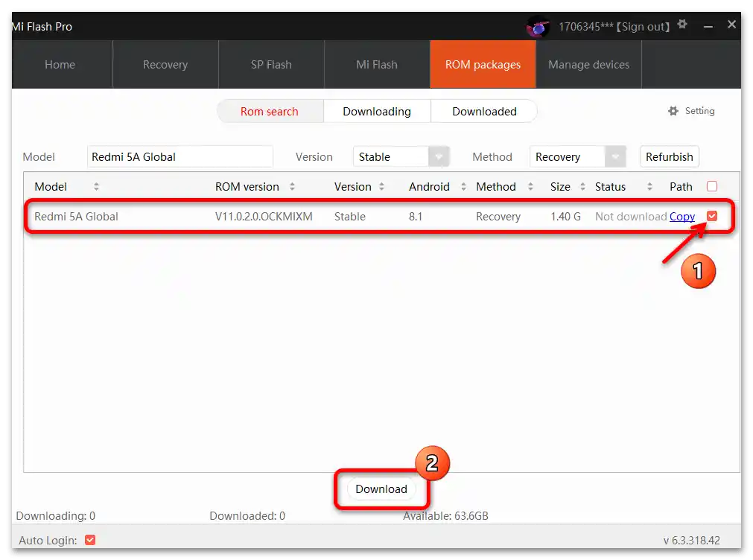The height and width of the screenshot is (560, 753).
Task: Sort by Android column arrows
Action: [x=463, y=187]
